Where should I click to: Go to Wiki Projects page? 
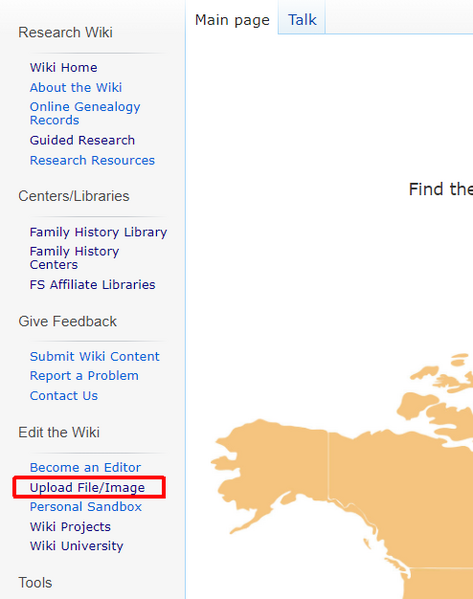coord(70,527)
